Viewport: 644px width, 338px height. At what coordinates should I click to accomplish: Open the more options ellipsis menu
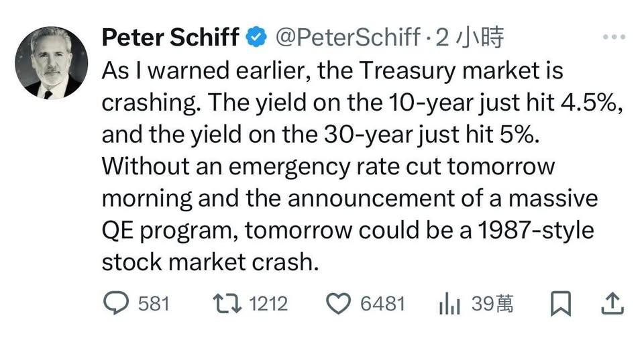point(614,38)
